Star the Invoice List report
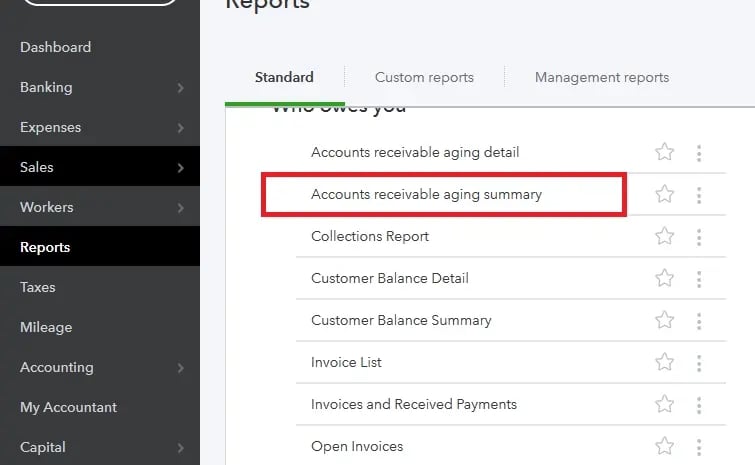The height and width of the screenshot is (465, 755). tap(664, 362)
